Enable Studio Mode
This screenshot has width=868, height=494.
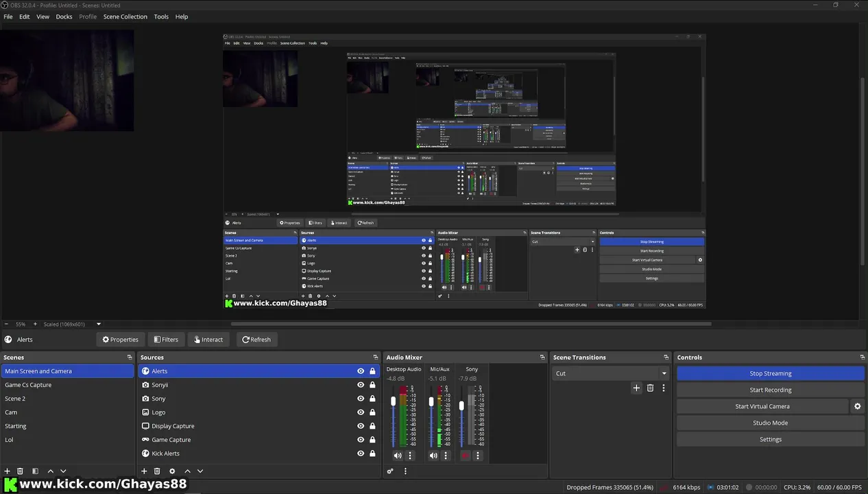[771, 423]
